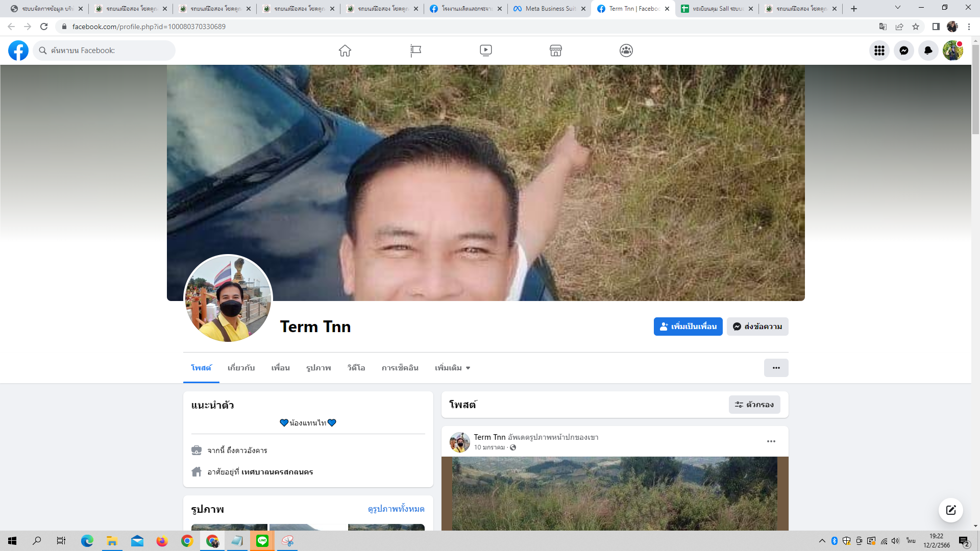980x551 pixels.
Task: Open the notifications bell icon
Action: pos(928,51)
